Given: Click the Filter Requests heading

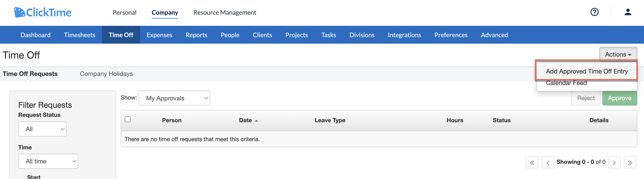Looking at the screenshot, I should click(x=45, y=105).
